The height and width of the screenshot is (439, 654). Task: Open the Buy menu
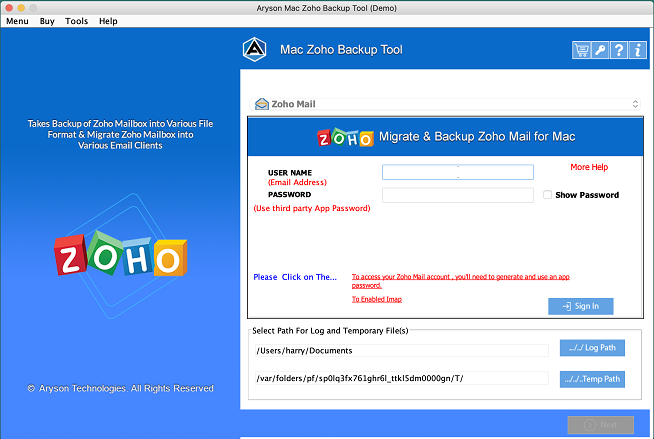(x=47, y=21)
